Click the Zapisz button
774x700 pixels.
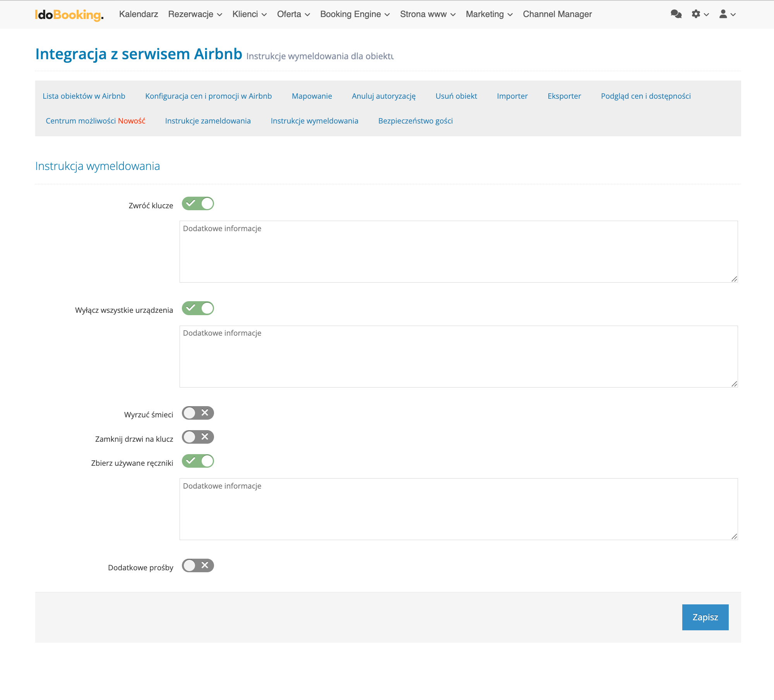705,617
